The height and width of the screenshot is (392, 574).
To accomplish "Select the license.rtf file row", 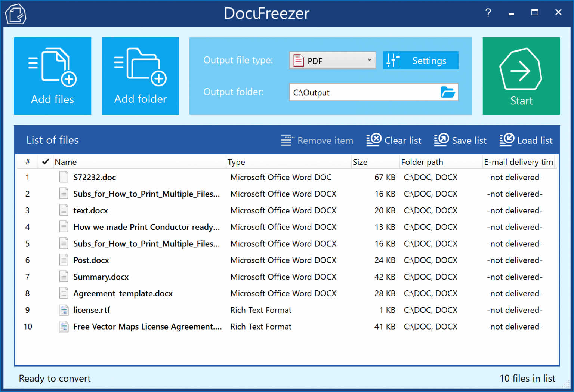I will 287,310.
